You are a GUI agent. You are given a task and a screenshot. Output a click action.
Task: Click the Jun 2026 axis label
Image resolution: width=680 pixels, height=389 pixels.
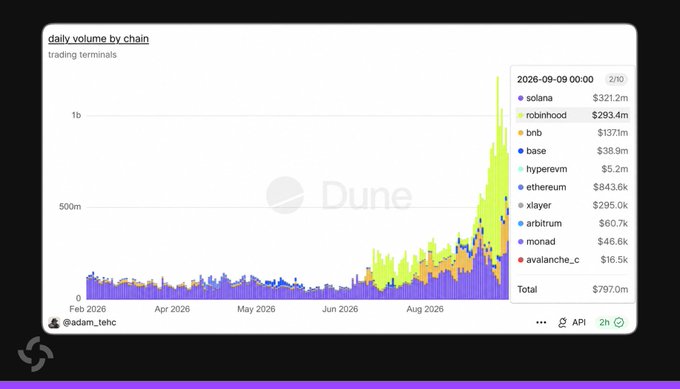point(340,309)
